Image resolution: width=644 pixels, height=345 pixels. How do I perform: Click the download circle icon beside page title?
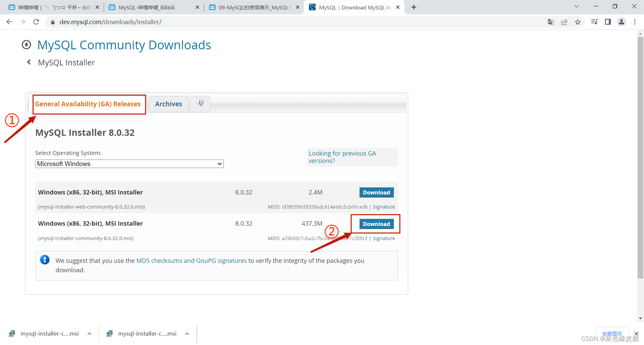(x=26, y=45)
